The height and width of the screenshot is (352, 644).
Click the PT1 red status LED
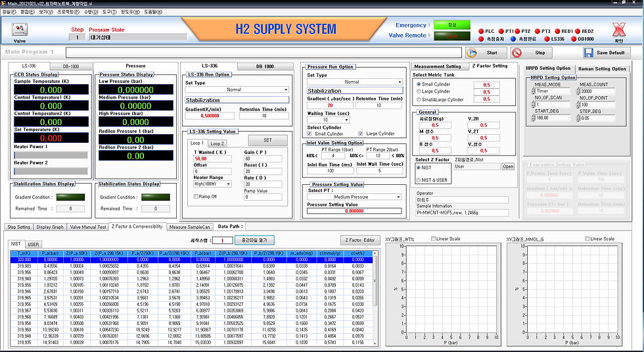(x=501, y=32)
